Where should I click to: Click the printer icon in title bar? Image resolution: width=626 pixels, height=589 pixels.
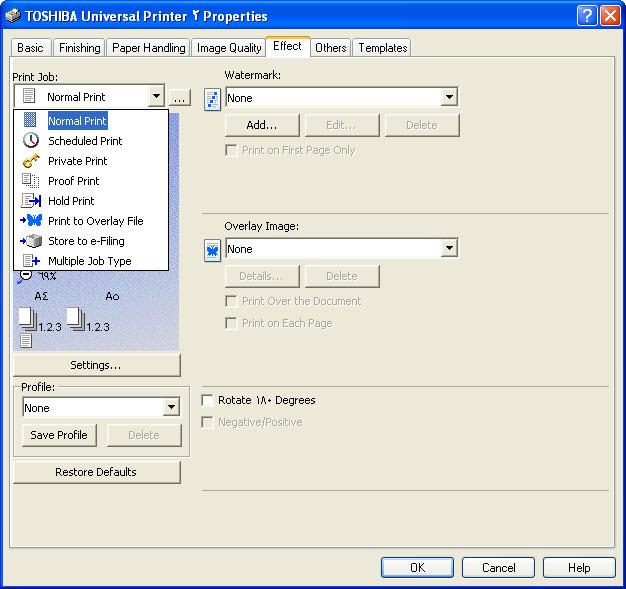pyautogui.click(x=13, y=16)
